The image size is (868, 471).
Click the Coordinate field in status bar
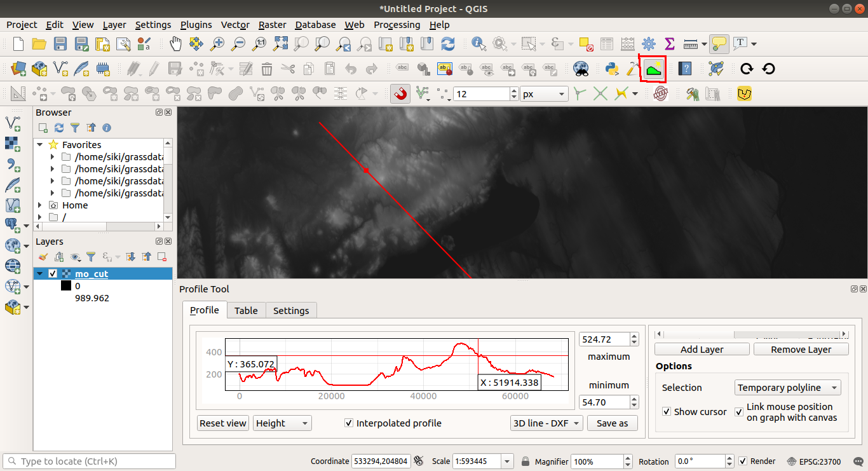point(381,461)
